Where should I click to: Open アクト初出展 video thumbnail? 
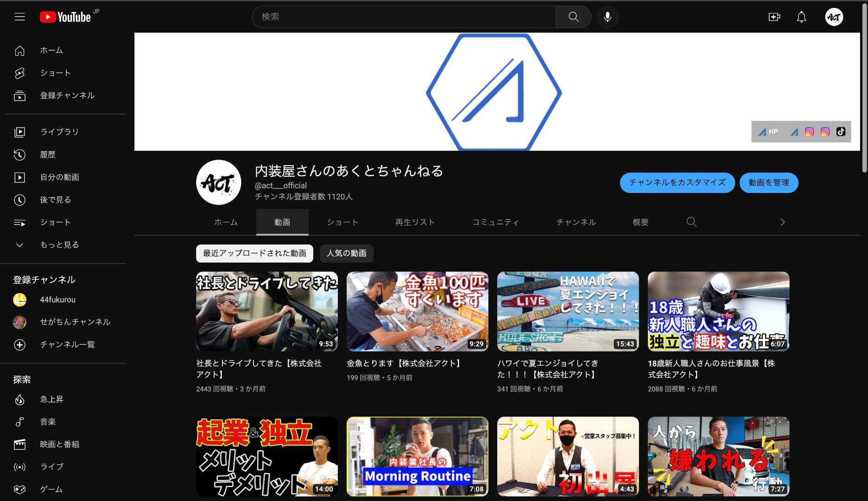pyautogui.click(x=568, y=456)
